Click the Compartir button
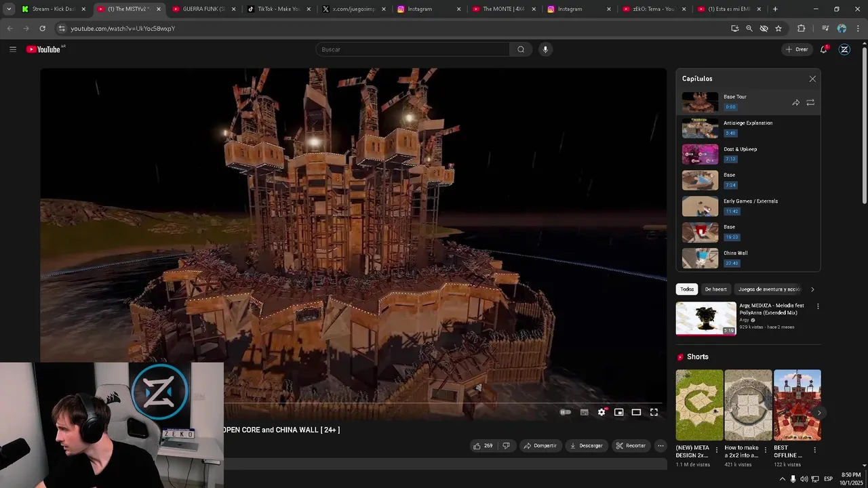This screenshot has width=868, height=488. coord(540,446)
